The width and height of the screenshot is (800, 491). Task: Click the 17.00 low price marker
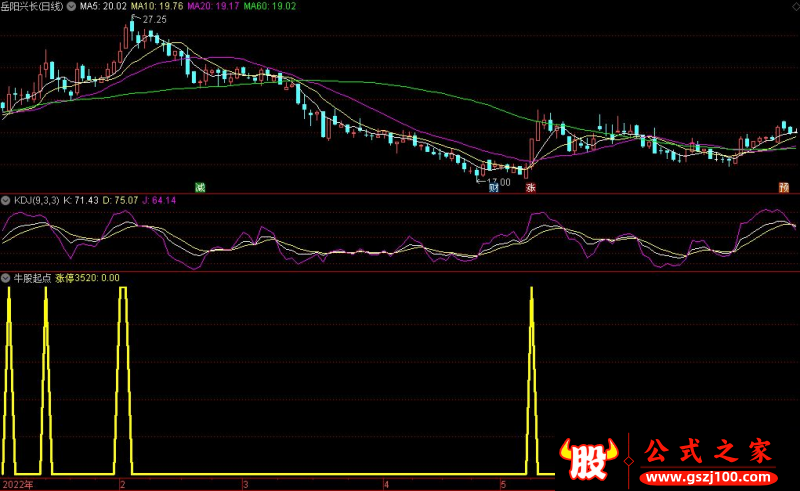coord(498,181)
